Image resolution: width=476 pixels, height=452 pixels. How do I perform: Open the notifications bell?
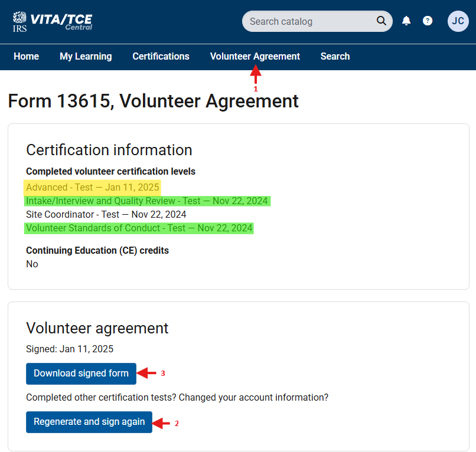(406, 21)
